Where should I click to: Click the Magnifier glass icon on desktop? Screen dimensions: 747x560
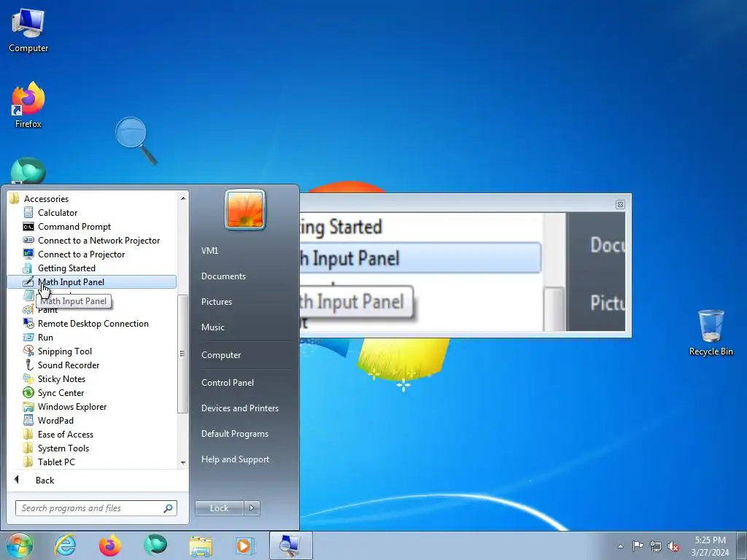[135, 140]
